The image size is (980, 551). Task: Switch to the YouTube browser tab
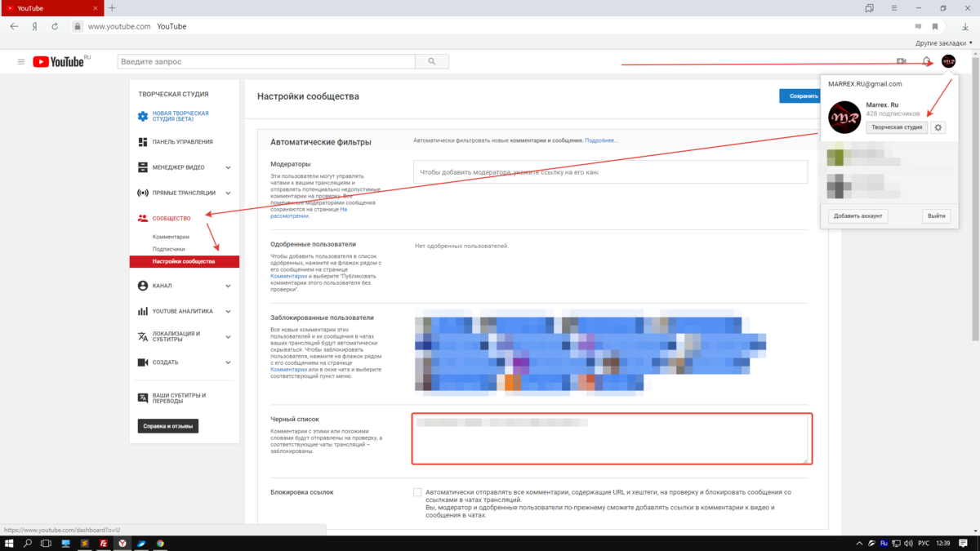coord(51,8)
